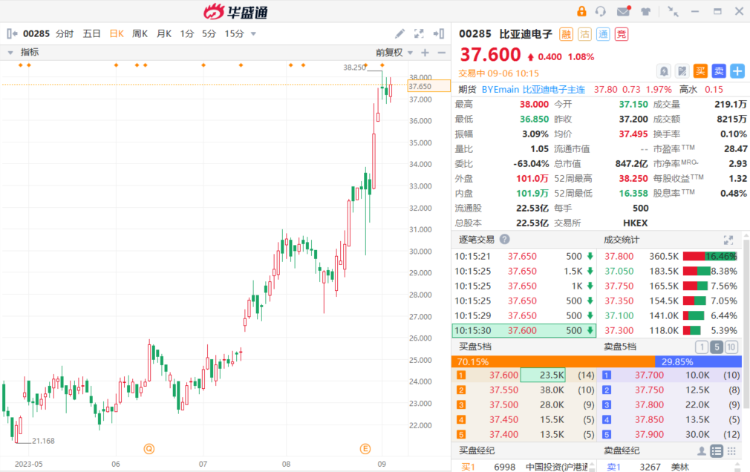Image resolution: width=750 pixels, height=472 pixels.
Task: Click the blue 29.85% sell ratio bar
Action: pyautogui.click(x=698, y=362)
